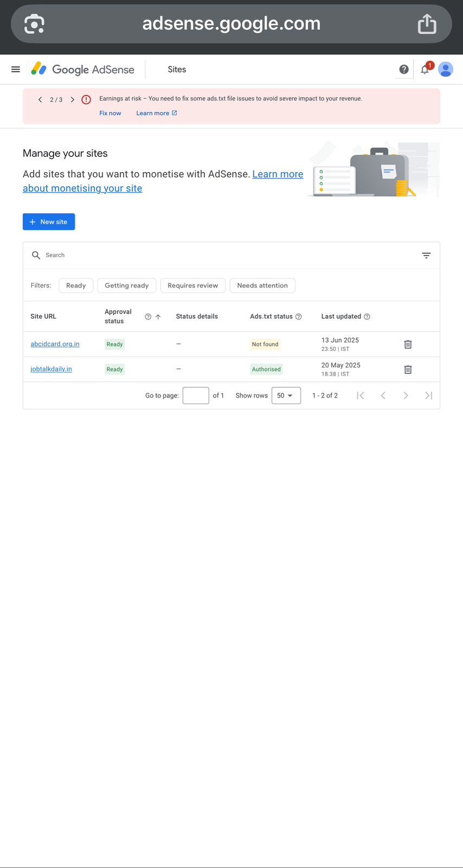Show next alert with right chevron

(x=72, y=100)
